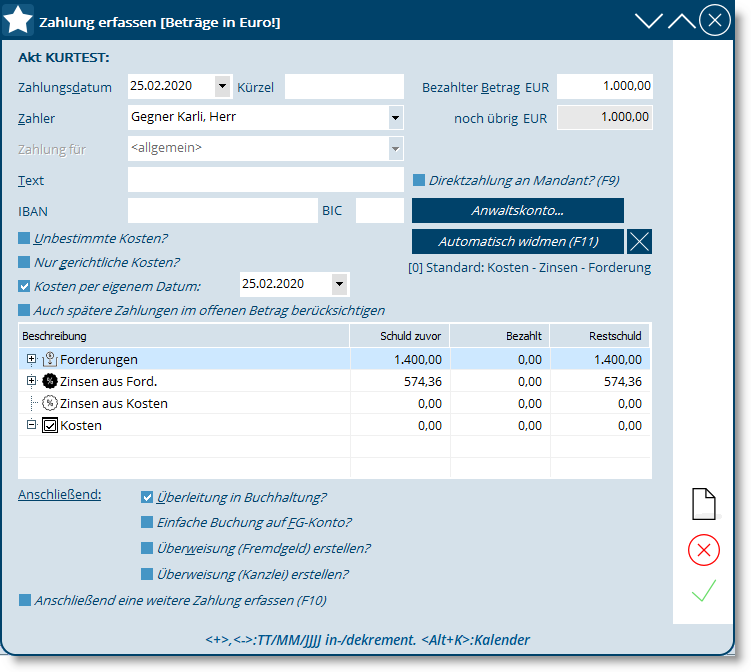Toggle Direktzahlung an Mandant checkbox
The height and width of the screenshot is (672, 751).
(419, 181)
